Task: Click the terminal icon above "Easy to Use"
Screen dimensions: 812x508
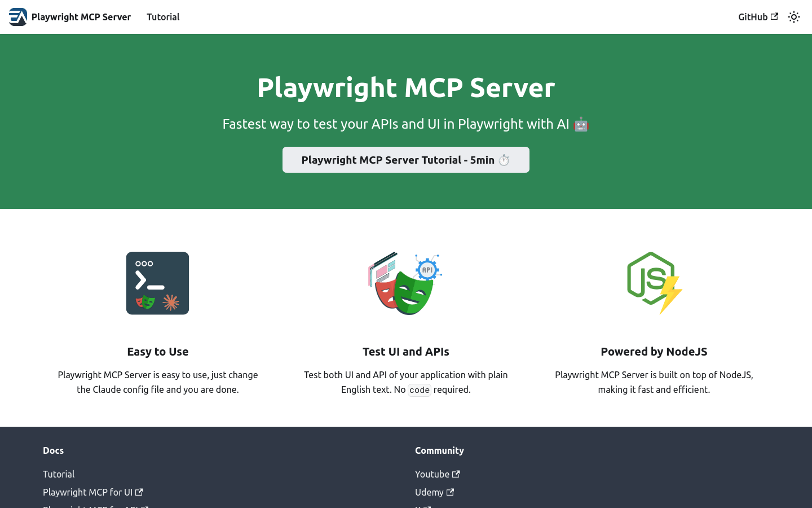Action: click(157, 283)
